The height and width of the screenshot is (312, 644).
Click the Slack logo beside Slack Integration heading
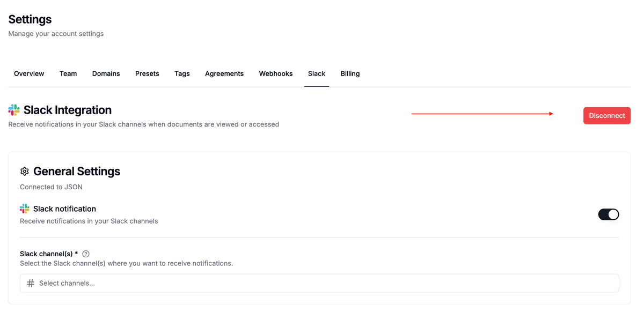point(13,110)
